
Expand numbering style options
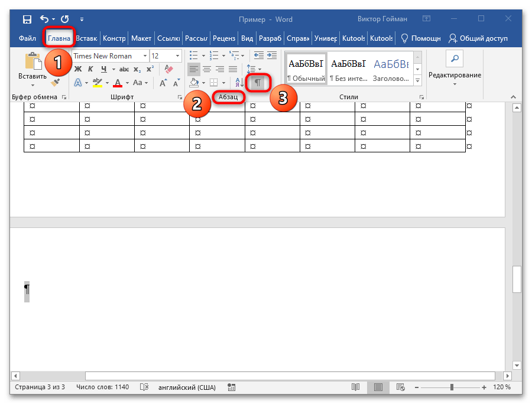click(223, 56)
